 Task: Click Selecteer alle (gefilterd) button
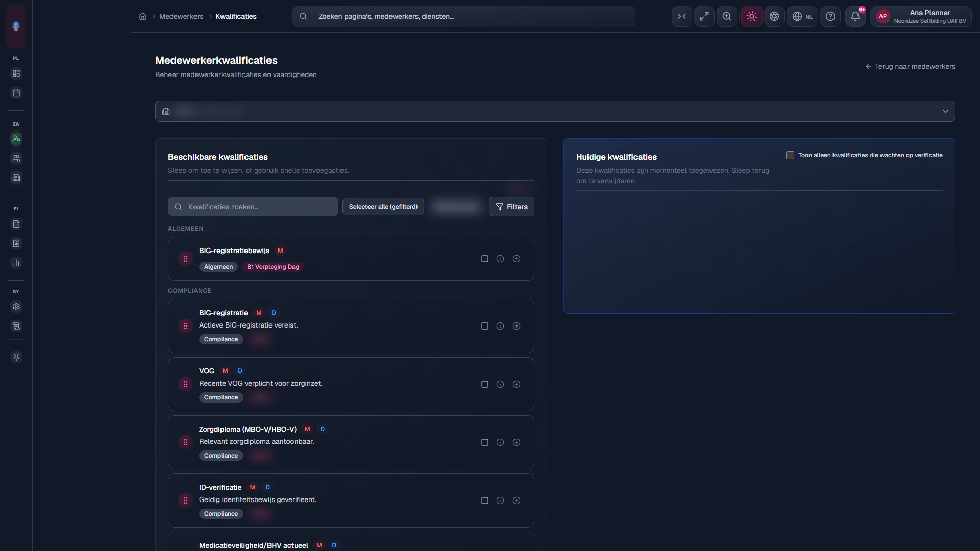383,207
